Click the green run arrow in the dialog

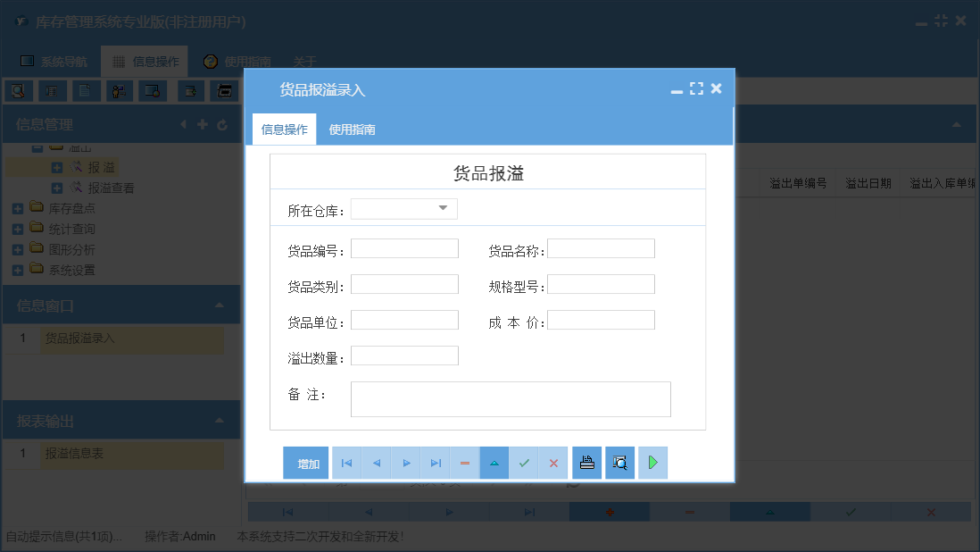coord(652,463)
